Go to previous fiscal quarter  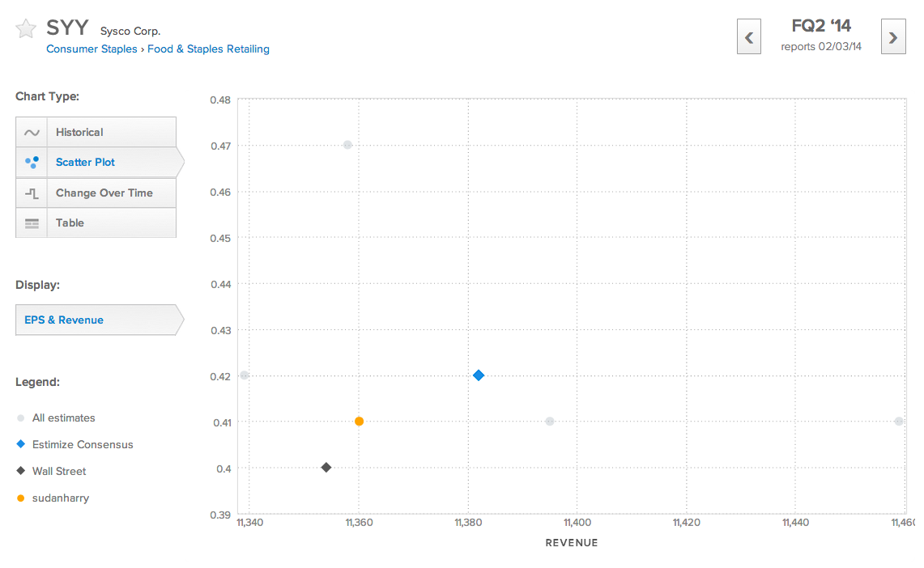coord(749,36)
